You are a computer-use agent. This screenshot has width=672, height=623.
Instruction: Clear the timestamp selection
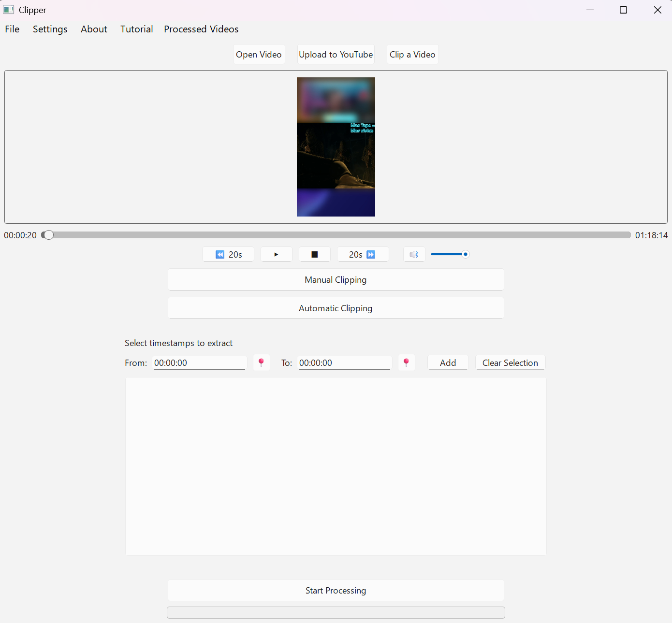(x=510, y=362)
